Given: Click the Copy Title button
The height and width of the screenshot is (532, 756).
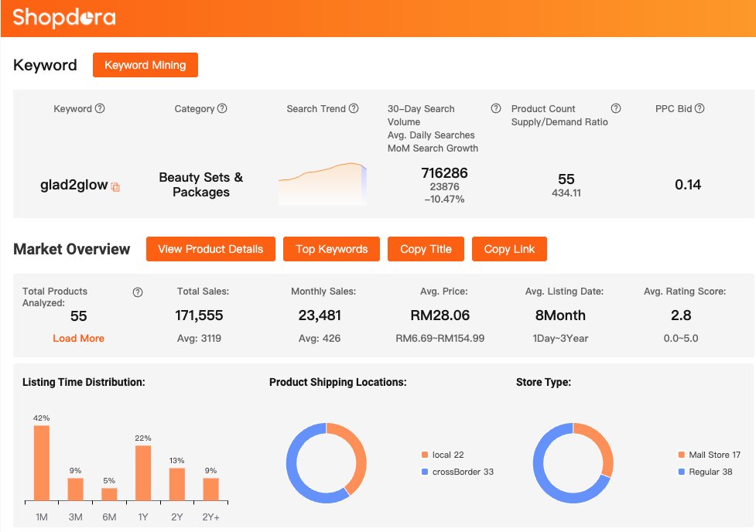Looking at the screenshot, I should point(426,249).
